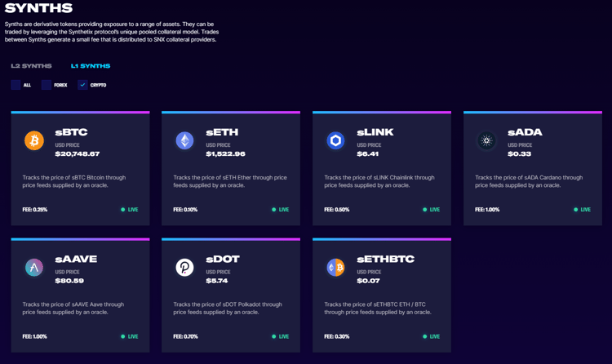Click the sAAVE coin icon
The image size is (612, 364).
(34, 268)
